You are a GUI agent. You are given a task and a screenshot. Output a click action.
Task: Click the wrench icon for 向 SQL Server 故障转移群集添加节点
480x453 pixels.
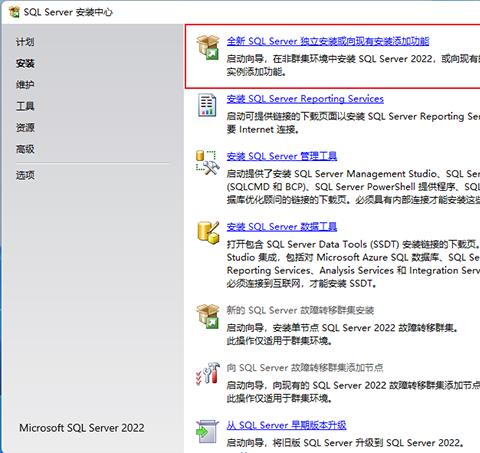pyautogui.click(x=208, y=373)
